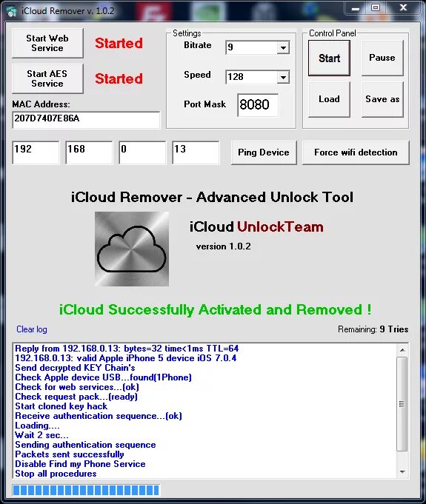Click log line 'Stop all procedures'
This screenshot has width=426, height=504.
pos(56,474)
